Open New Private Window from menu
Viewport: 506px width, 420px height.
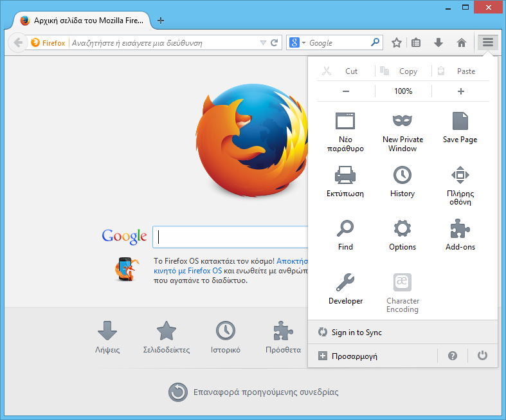(x=402, y=132)
